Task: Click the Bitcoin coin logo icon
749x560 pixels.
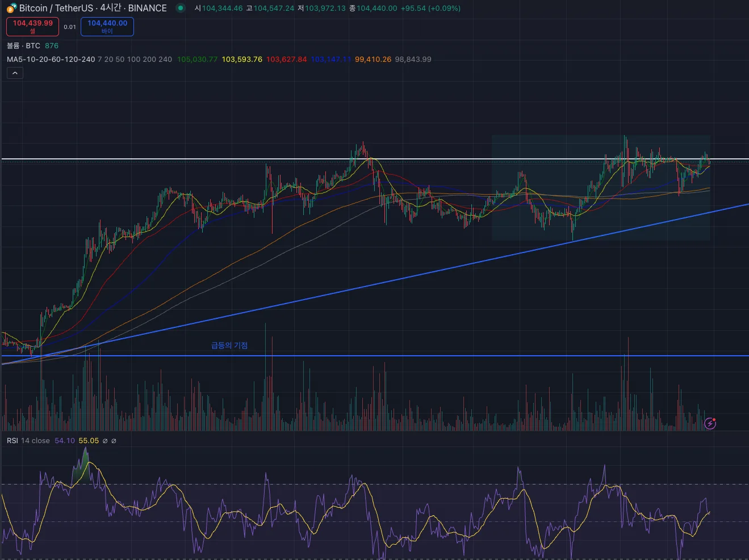Action: coord(11,9)
